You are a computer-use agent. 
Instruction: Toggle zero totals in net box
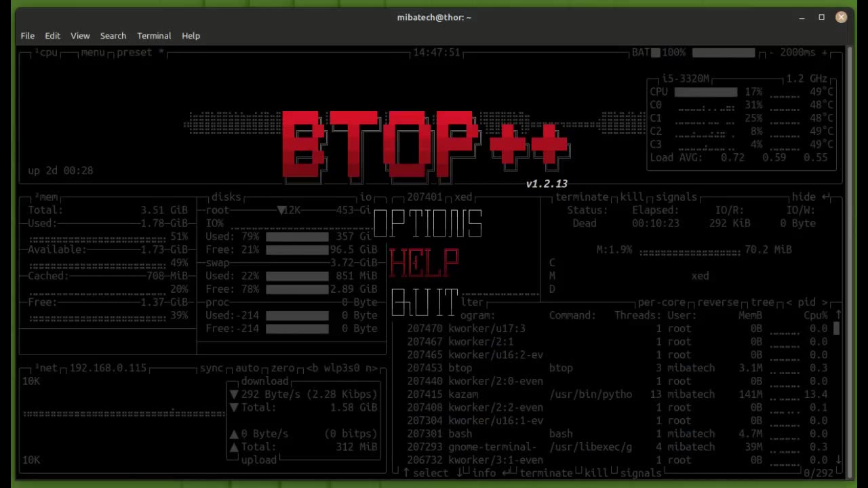click(x=283, y=368)
